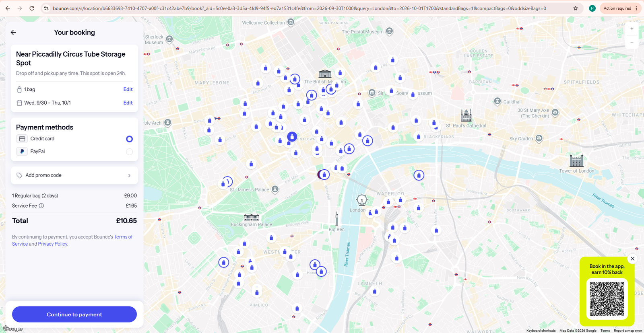Click the Service Fee info icon
The height and width of the screenshot is (333, 644).
coord(41,206)
